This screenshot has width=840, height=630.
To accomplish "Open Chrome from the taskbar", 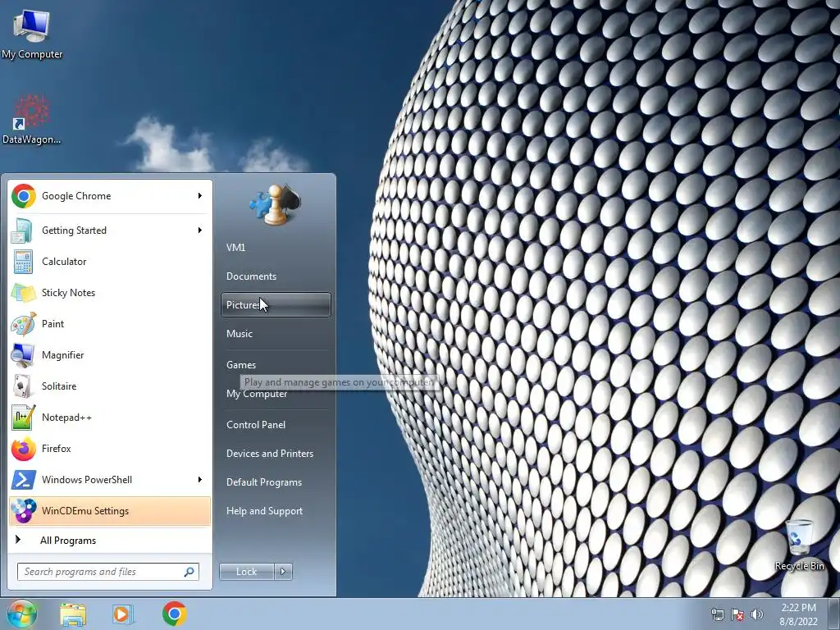I will (x=174, y=614).
